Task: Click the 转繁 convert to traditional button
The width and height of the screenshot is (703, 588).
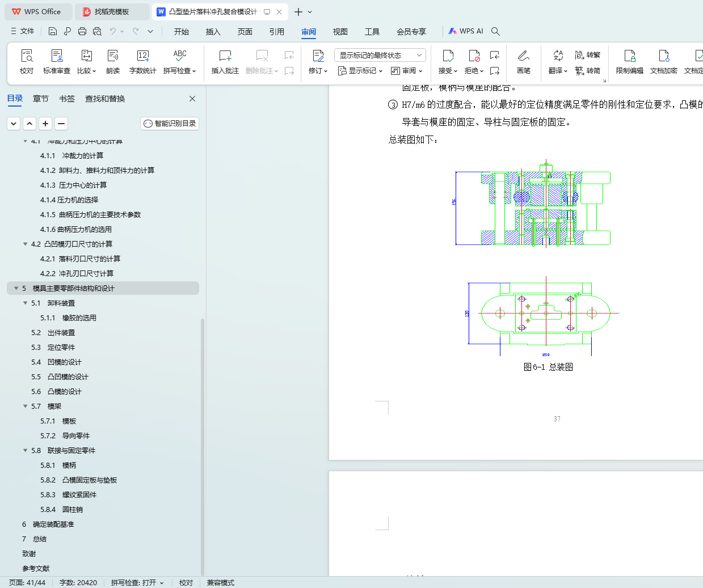Action: point(588,55)
